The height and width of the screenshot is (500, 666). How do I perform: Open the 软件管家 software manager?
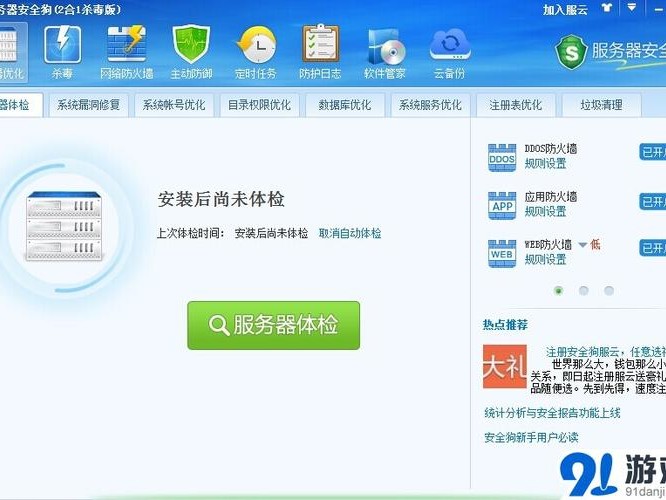385,52
